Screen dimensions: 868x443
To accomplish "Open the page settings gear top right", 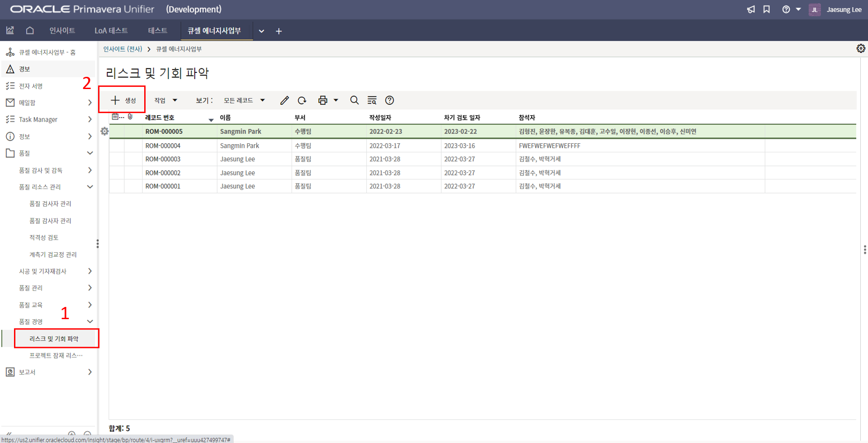I will tap(860, 48).
